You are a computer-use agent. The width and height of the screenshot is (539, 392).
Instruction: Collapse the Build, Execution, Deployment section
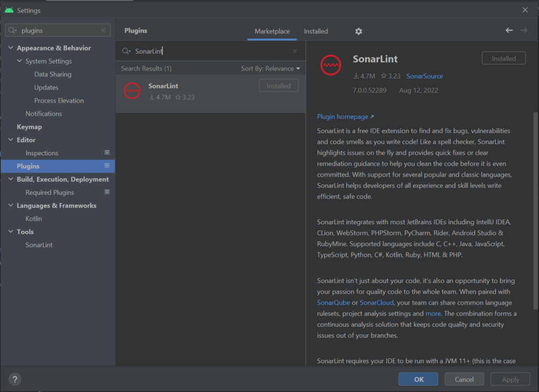tap(11, 179)
